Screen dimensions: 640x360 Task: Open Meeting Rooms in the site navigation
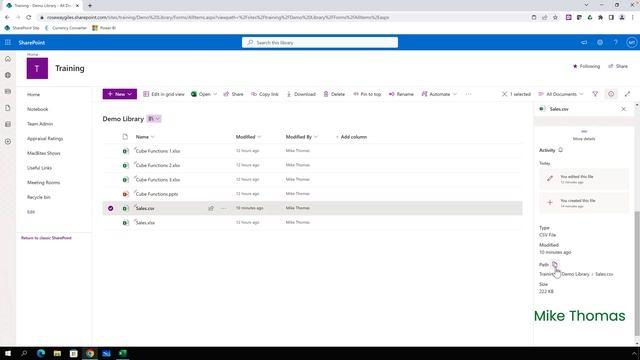43,182
